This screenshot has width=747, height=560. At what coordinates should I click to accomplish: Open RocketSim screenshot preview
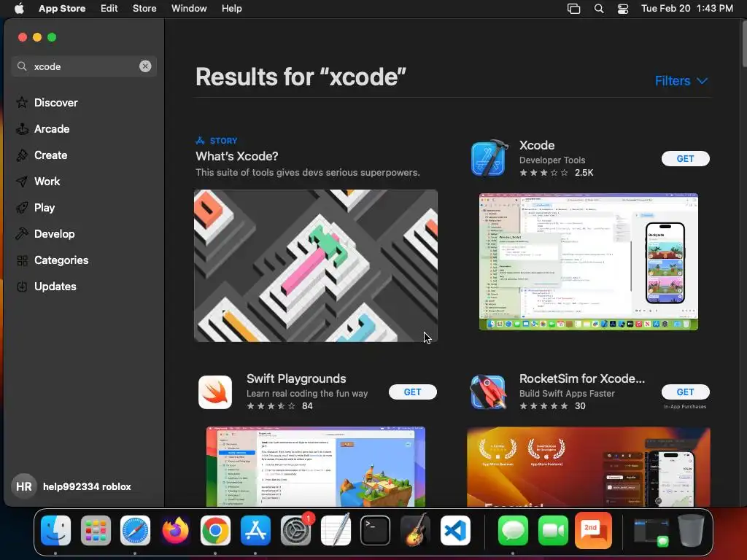589,467
